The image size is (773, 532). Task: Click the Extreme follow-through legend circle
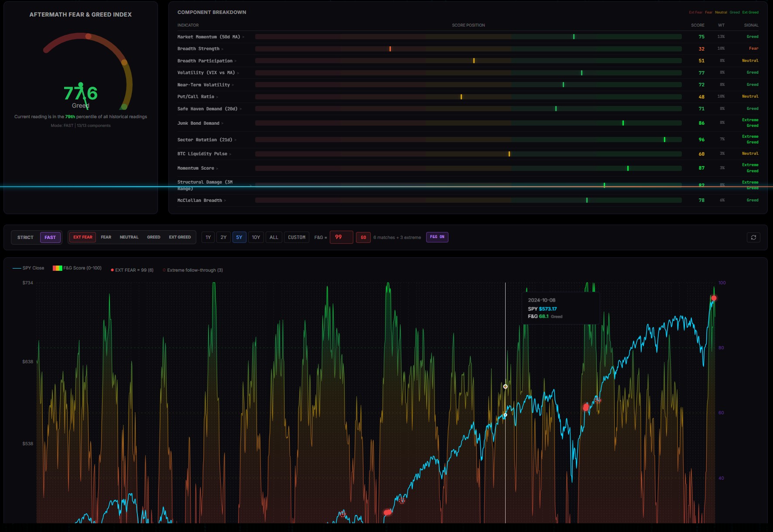(x=164, y=270)
